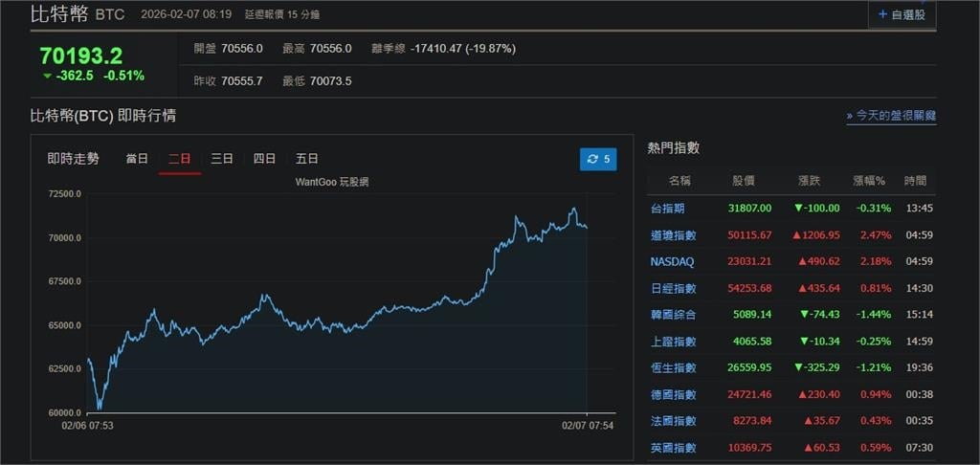The height and width of the screenshot is (465, 980).
Task: Click the 時間 column header
Action: (x=915, y=181)
